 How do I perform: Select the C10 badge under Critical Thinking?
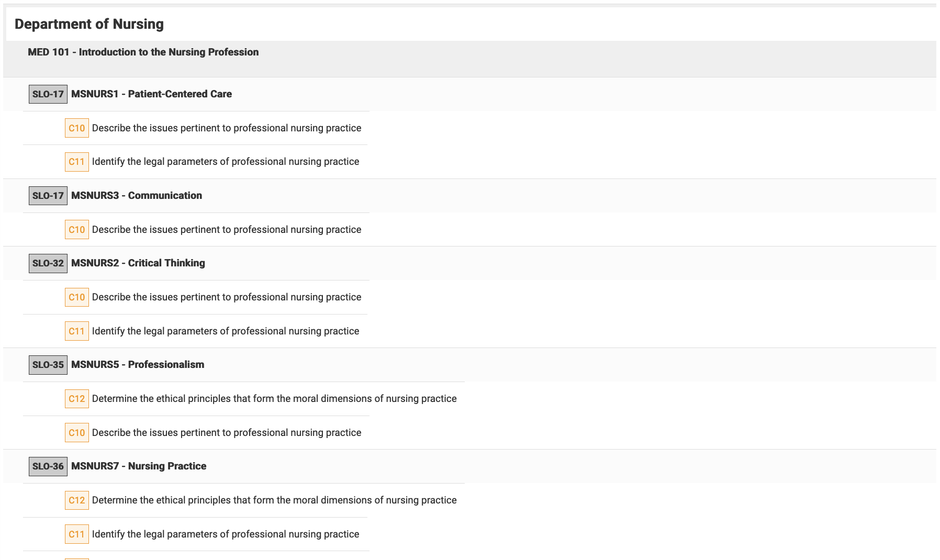[76, 297]
